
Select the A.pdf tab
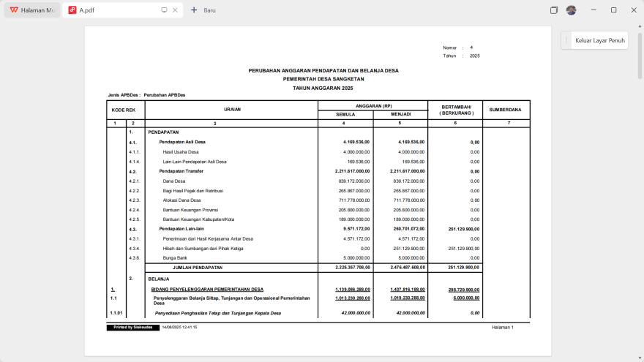click(122, 10)
